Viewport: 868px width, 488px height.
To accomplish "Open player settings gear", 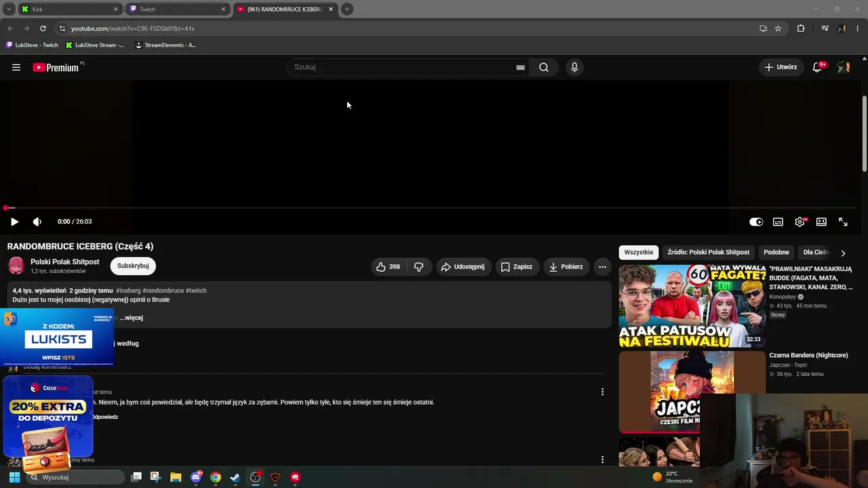I will (x=800, y=222).
